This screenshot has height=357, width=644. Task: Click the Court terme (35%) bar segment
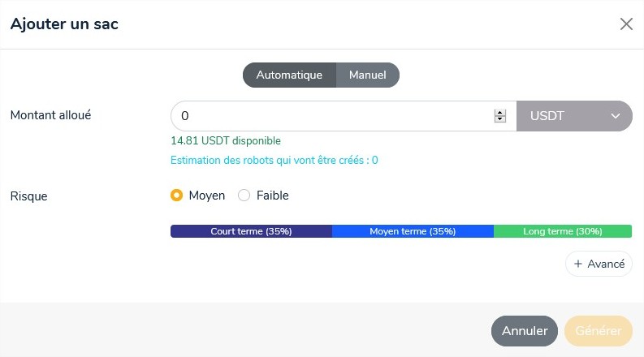click(x=251, y=231)
